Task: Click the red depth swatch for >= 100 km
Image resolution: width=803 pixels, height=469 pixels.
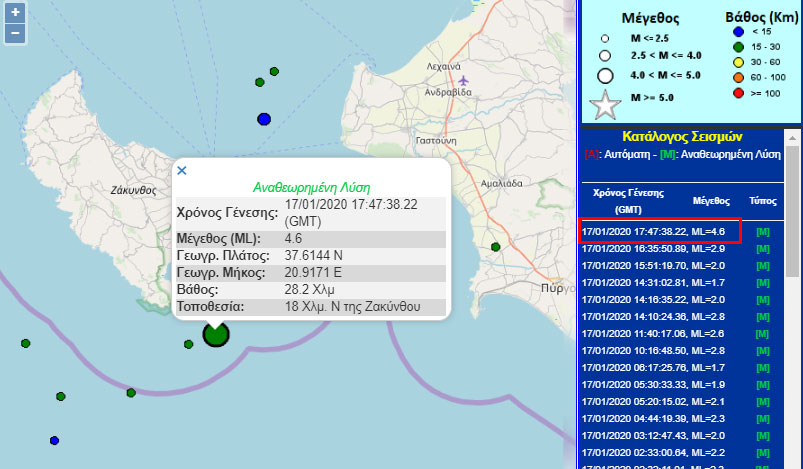Action: pos(739,93)
